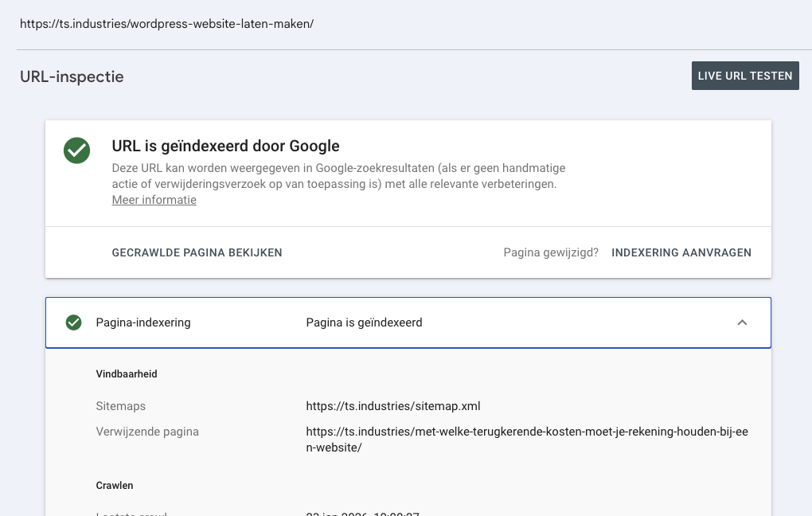Open the Verwijzende pagina URL link
This screenshot has width=812, height=516.
pos(528,438)
